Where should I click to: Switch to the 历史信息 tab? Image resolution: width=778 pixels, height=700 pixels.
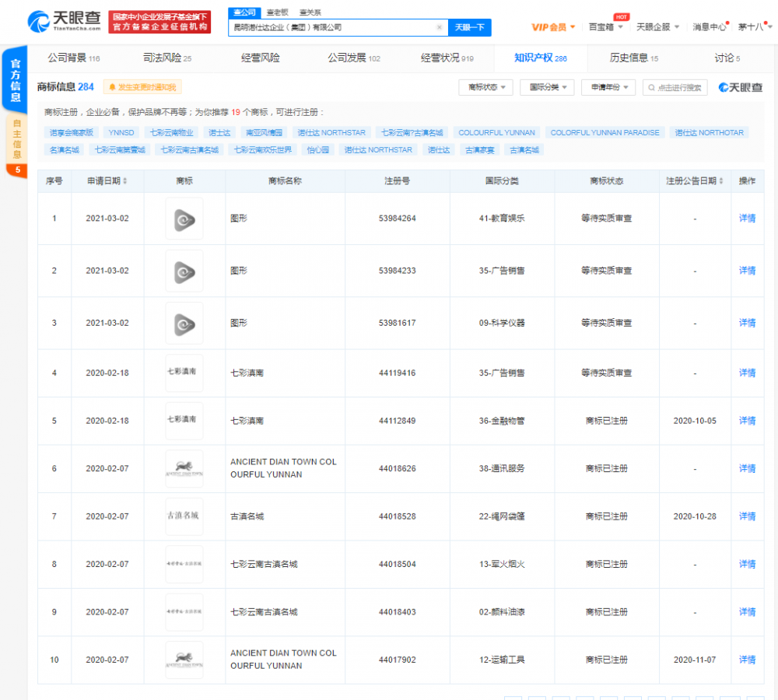point(633,58)
